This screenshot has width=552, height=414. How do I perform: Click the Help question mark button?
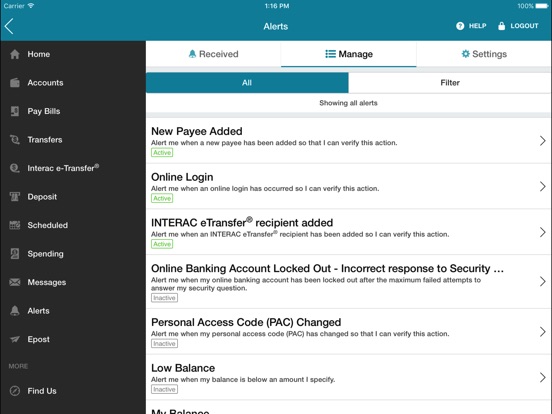tap(471, 26)
